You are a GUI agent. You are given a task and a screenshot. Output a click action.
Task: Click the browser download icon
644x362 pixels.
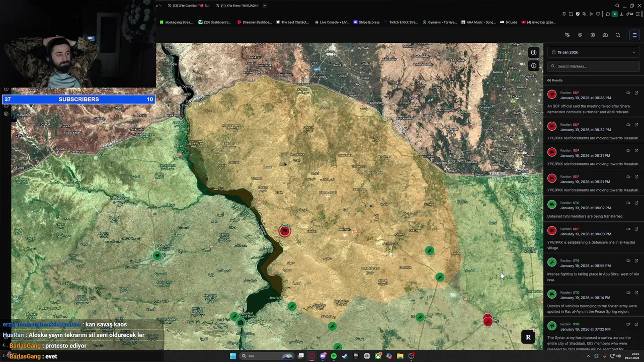point(621,14)
